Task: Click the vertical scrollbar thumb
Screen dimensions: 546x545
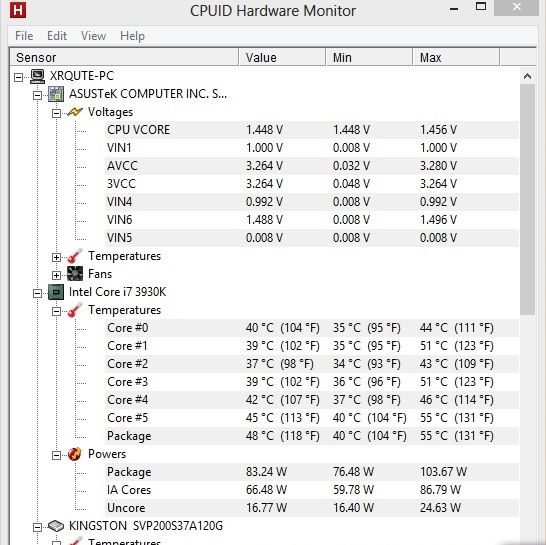Action: pos(528,199)
